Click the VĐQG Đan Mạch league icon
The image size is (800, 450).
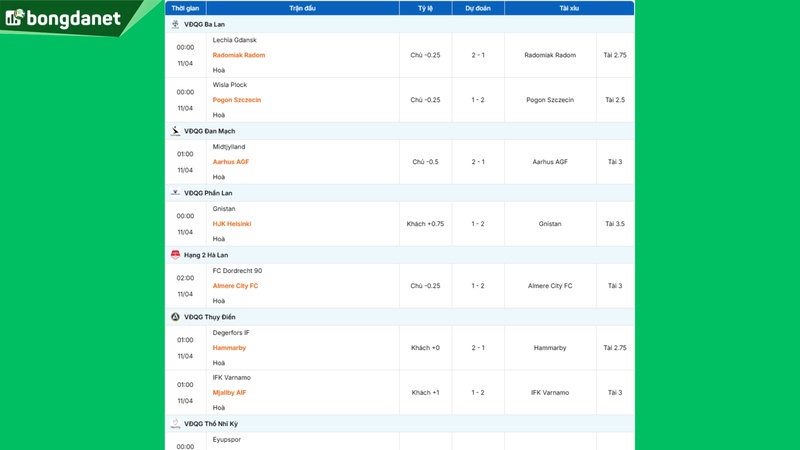click(176, 131)
